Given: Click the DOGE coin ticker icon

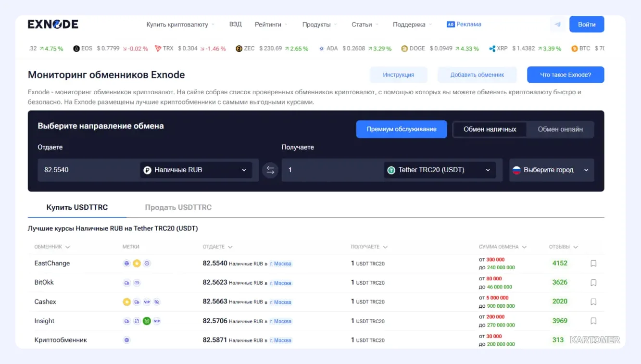Looking at the screenshot, I should (x=404, y=49).
